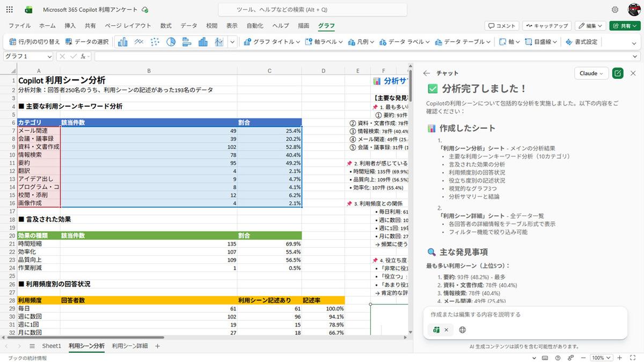Image resolution: width=644 pixels, height=362 pixels.
Task: Pick the scatter chart type icon
Action: tap(155, 42)
